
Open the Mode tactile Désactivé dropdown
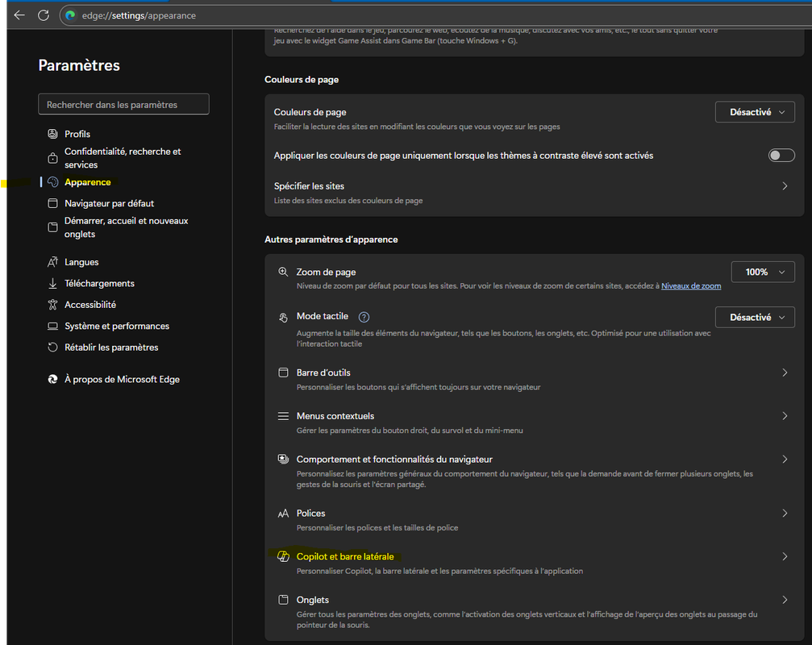[x=755, y=317]
